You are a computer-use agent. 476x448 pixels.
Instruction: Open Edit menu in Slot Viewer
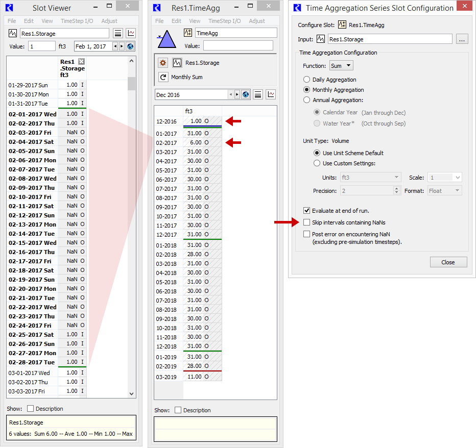tap(29, 21)
